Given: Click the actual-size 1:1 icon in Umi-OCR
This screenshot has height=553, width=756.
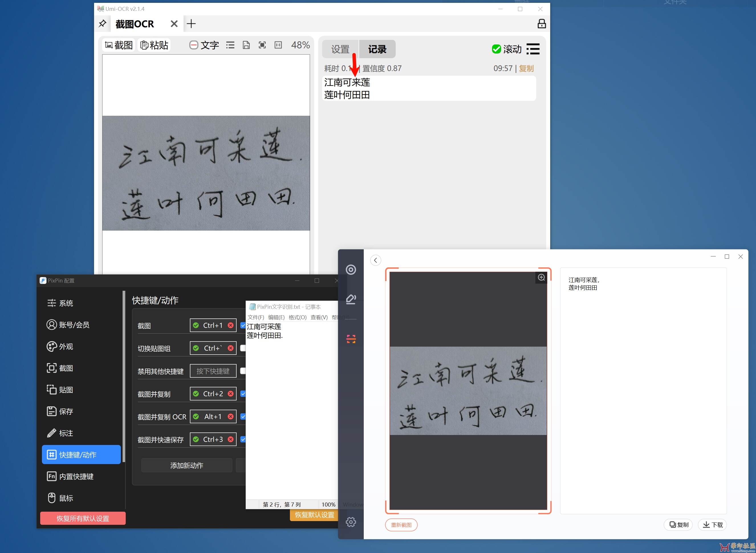Looking at the screenshot, I should pos(278,45).
